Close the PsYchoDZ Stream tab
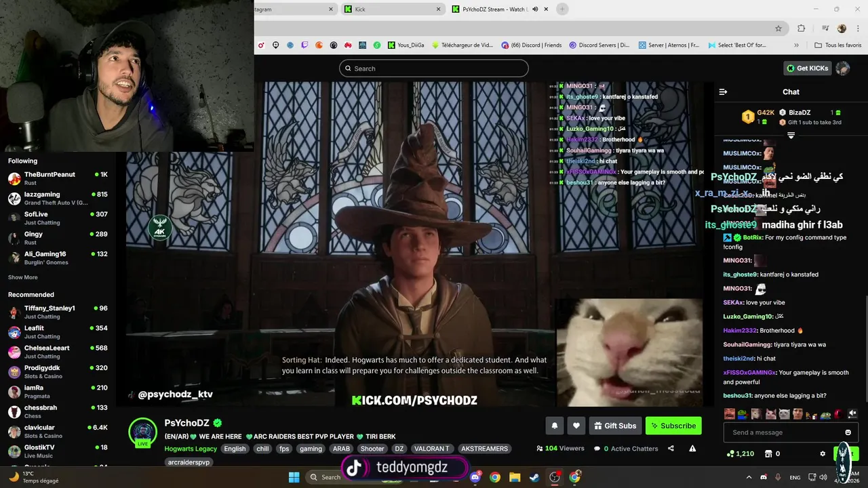 pos(547,9)
